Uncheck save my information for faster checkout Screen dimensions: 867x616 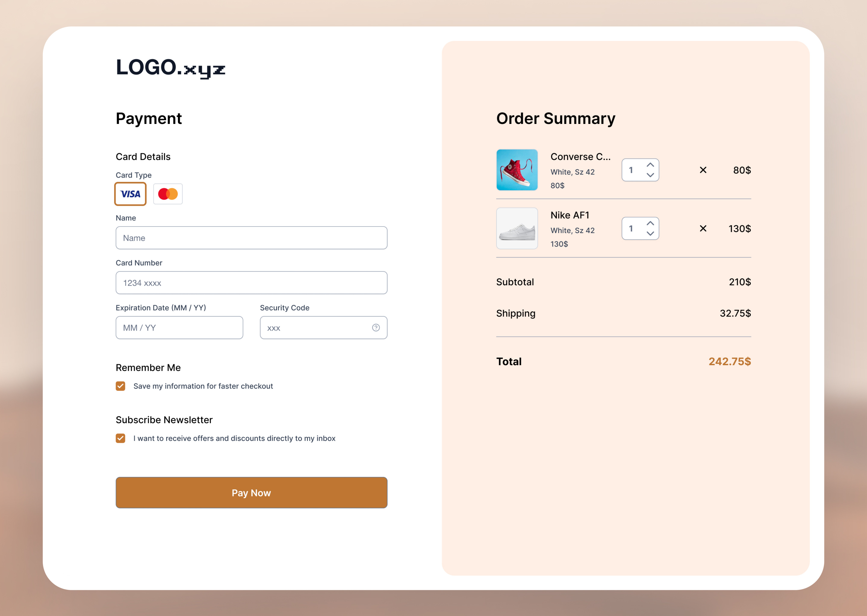click(120, 386)
